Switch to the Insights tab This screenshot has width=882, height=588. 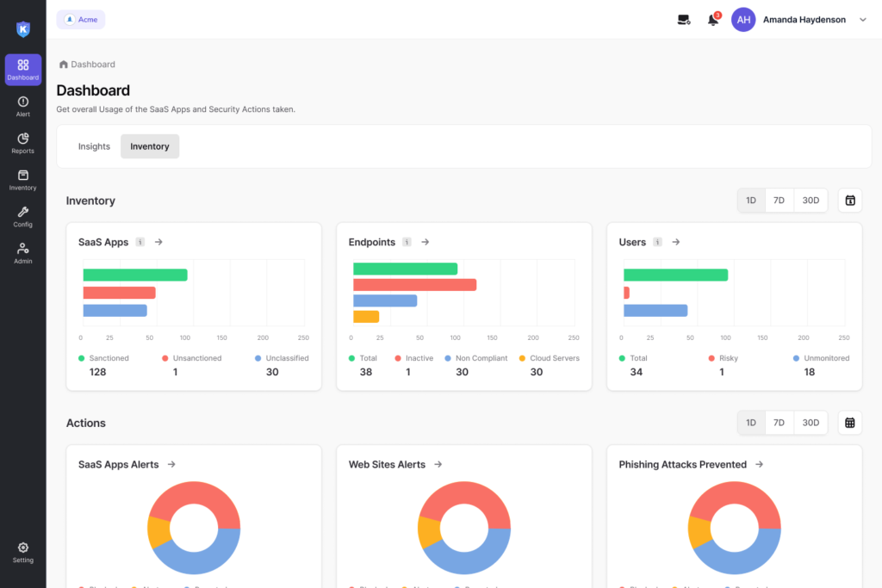tap(94, 146)
